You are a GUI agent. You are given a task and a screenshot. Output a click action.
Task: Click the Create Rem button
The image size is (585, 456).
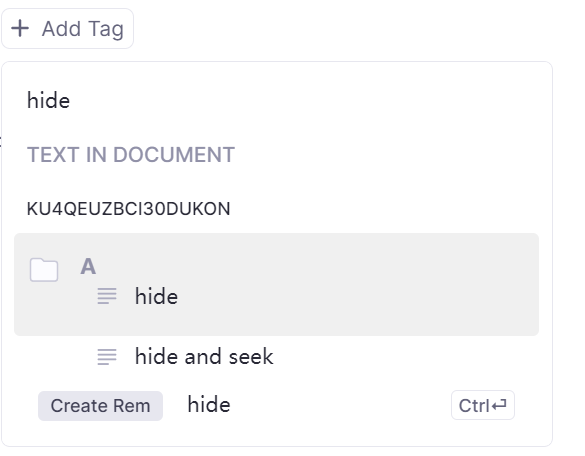point(100,406)
